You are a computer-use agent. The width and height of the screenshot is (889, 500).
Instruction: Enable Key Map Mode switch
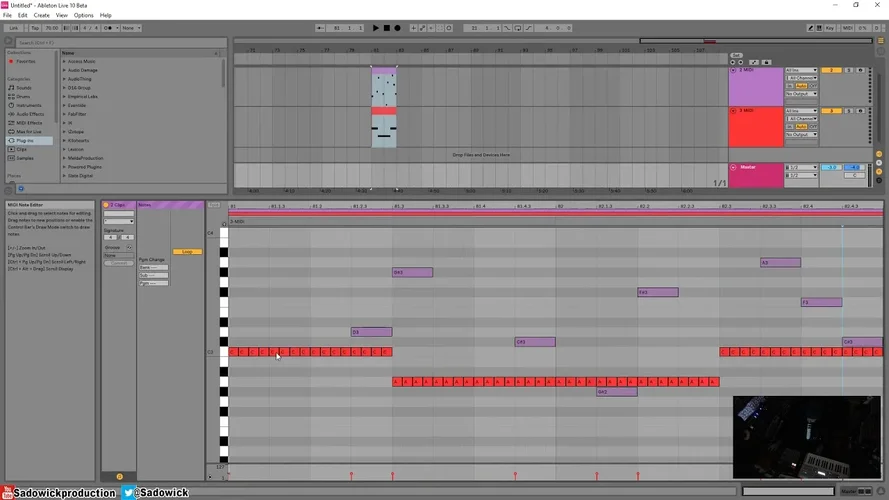click(x=830, y=28)
